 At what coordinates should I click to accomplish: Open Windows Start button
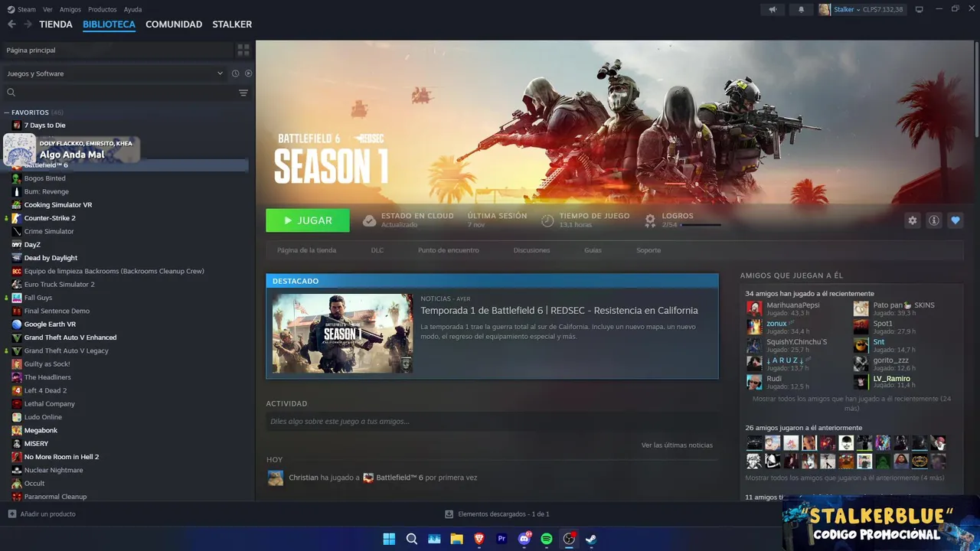coord(389,539)
